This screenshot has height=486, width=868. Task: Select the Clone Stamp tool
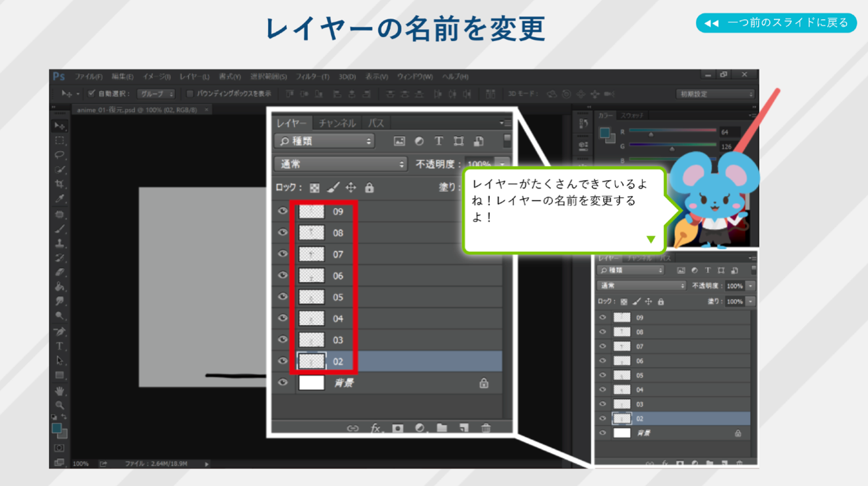tap(60, 243)
